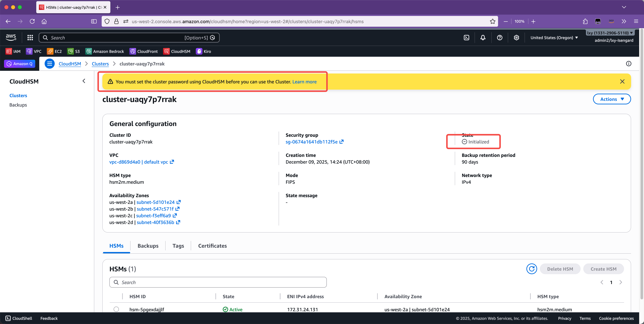
Task: Click the refresh HSMs list icon
Action: click(x=531, y=269)
